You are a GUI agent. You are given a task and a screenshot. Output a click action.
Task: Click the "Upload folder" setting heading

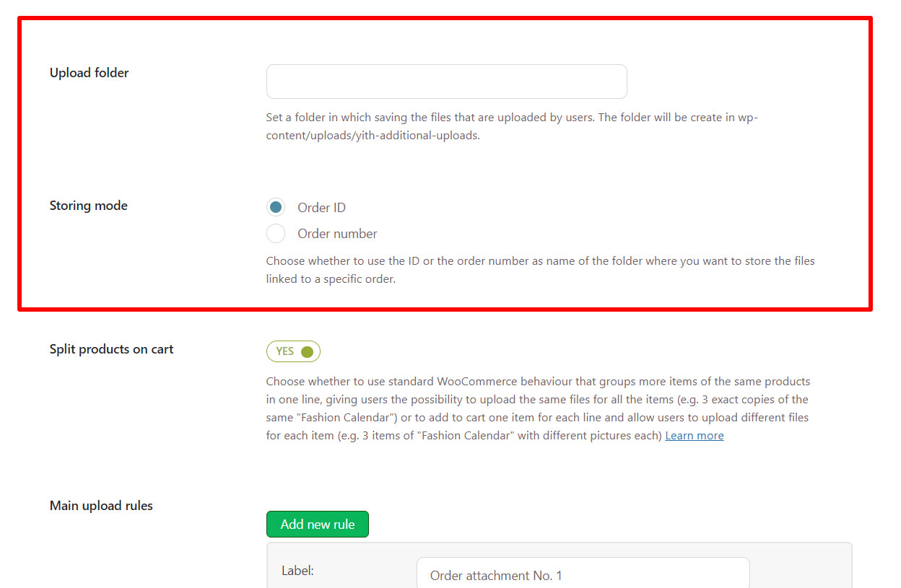point(90,73)
